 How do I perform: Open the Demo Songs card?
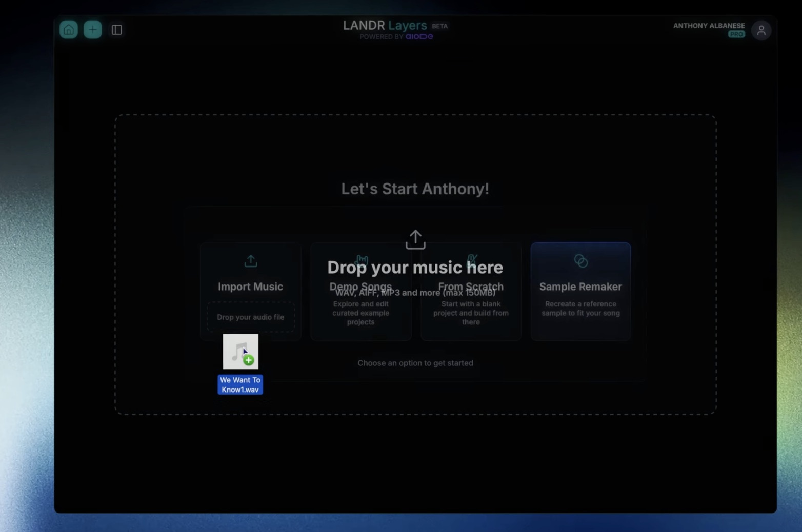coord(361,291)
